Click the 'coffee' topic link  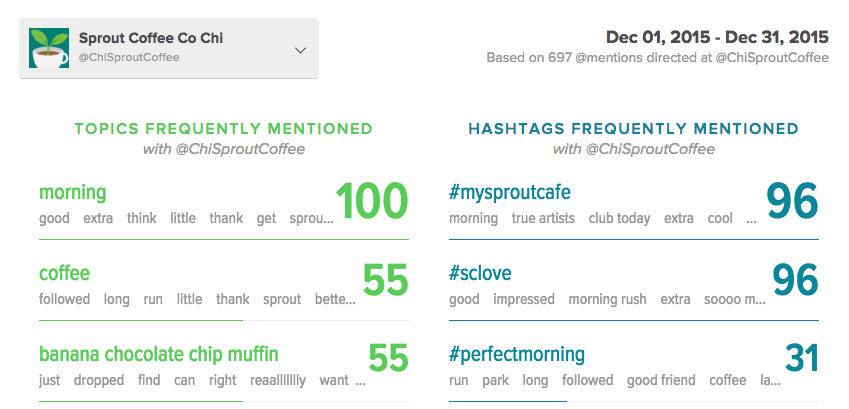(64, 273)
